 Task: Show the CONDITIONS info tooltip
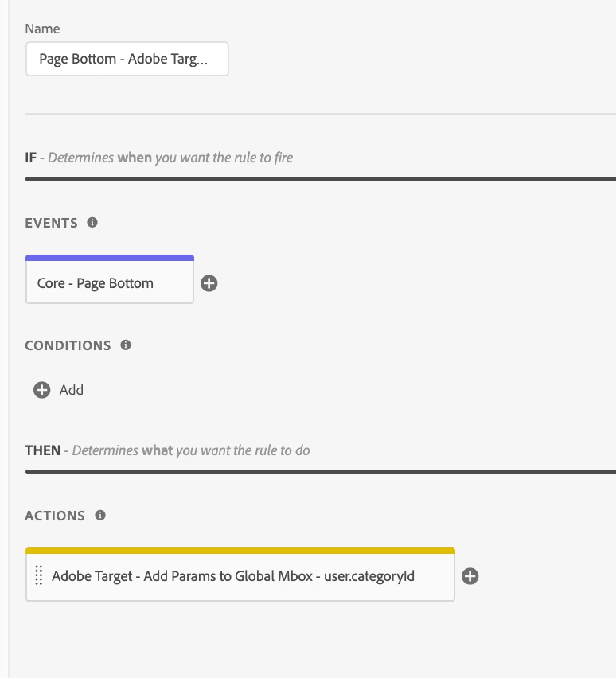[126, 345]
